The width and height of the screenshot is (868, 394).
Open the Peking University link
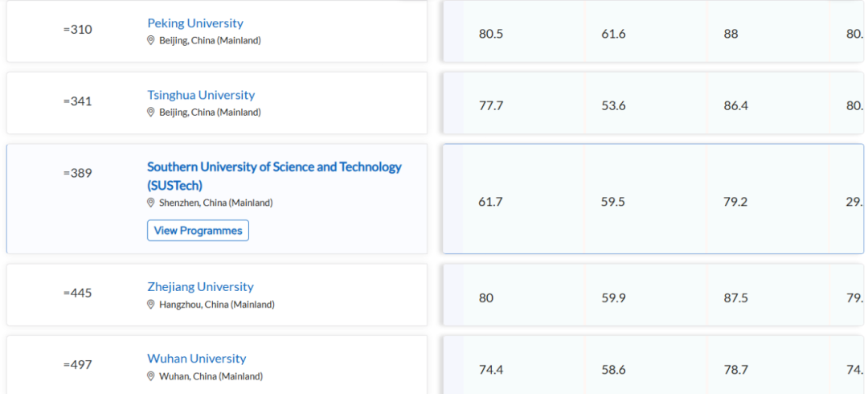(x=194, y=23)
